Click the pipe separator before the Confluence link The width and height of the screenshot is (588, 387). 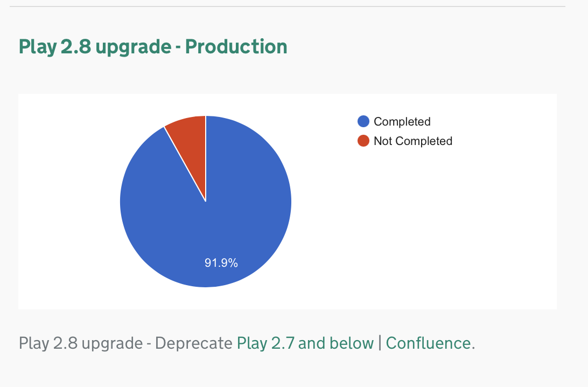point(380,343)
